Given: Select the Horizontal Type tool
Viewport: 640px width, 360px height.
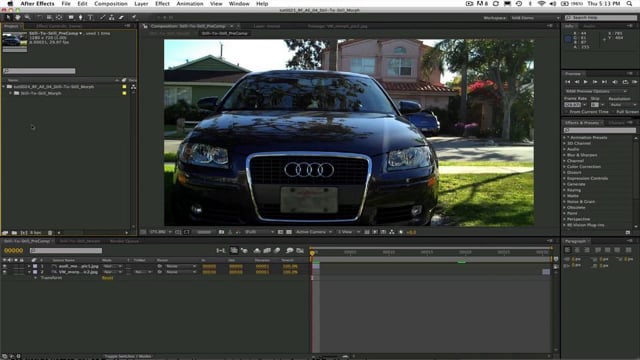Looking at the screenshot, I should [90, 18].
